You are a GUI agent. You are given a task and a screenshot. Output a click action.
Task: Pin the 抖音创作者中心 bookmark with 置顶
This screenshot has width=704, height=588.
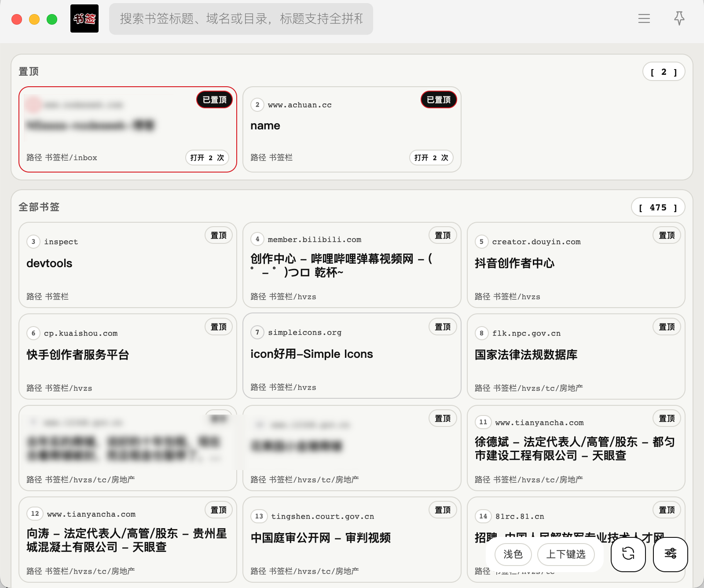667,235
